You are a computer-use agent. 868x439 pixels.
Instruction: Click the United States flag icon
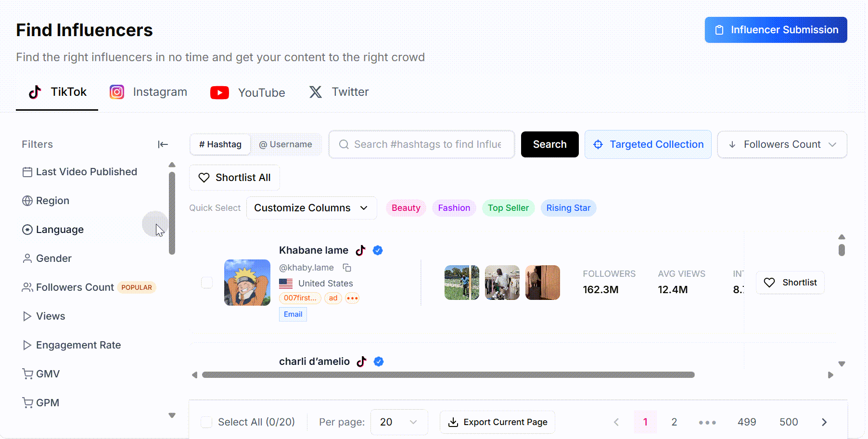click(x=286, y=284)
